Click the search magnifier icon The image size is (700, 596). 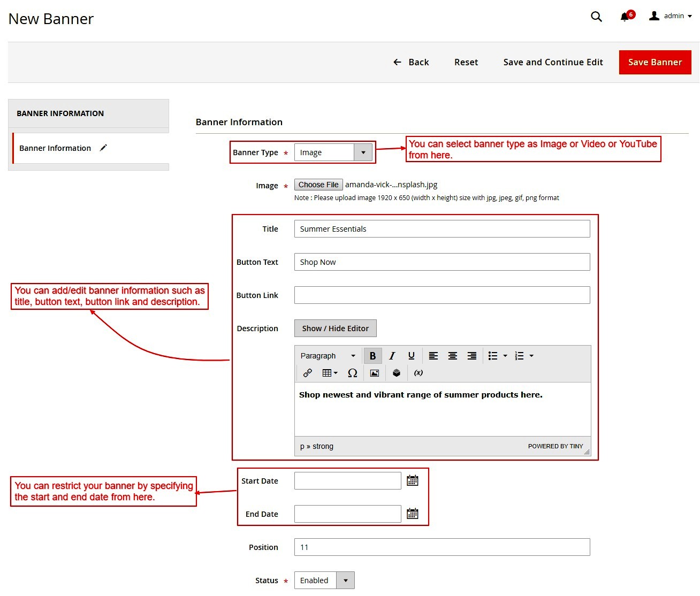(596, 17)
